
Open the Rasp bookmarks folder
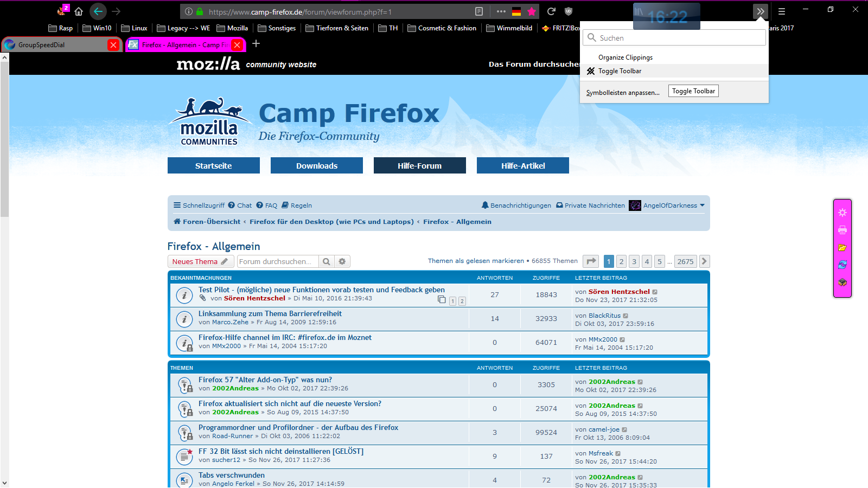[x=60, y=28]
